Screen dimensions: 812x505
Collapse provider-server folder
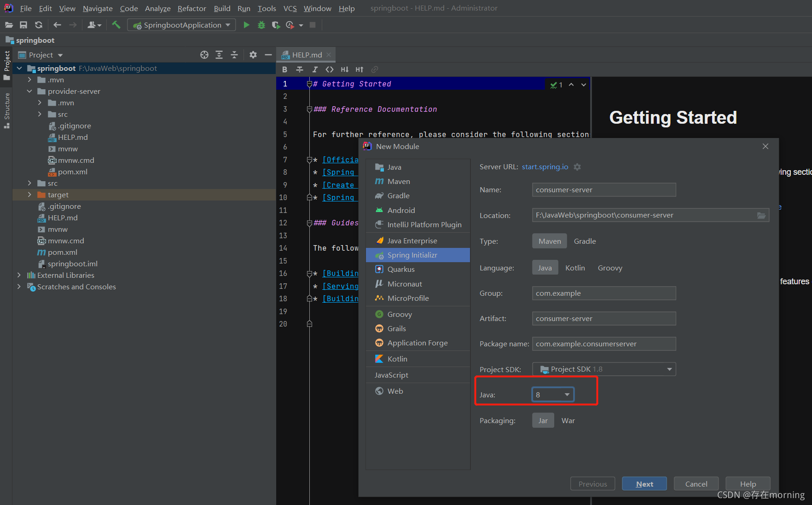(x=29, y=91)
